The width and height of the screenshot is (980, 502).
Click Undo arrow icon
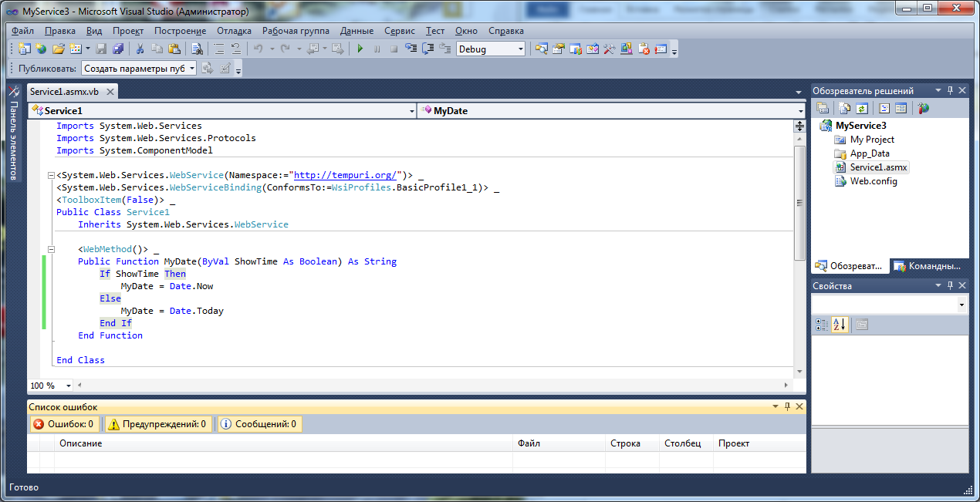pos(258,49)
